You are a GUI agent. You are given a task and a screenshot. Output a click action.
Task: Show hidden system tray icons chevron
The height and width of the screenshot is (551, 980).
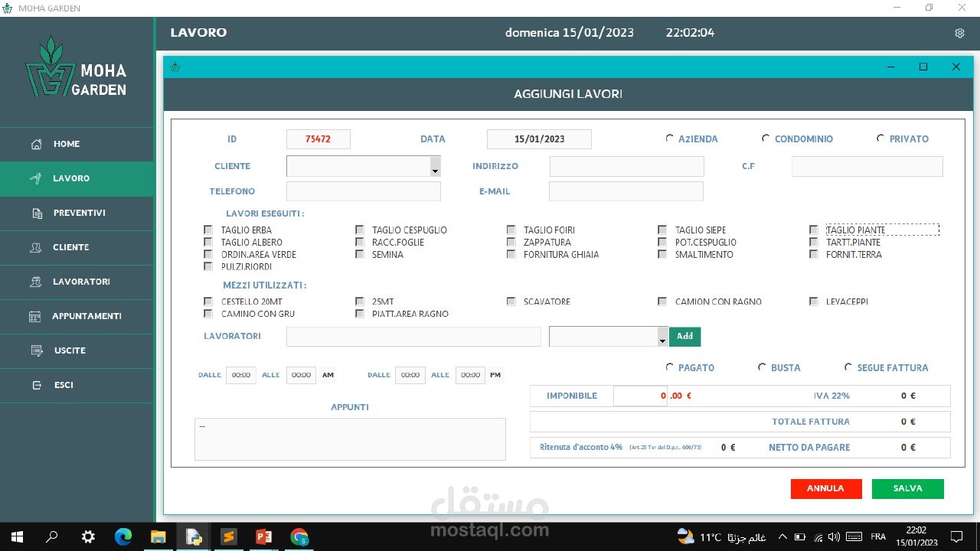782,536
